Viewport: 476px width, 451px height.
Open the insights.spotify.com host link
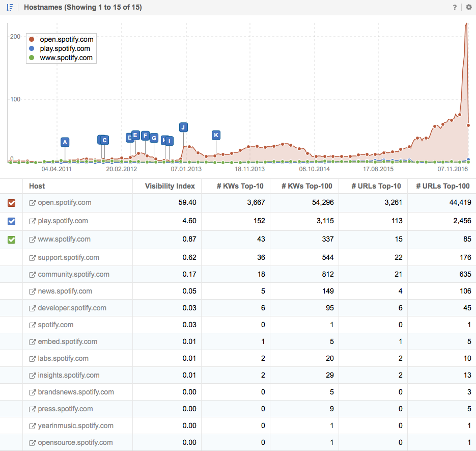coord(68,376)
